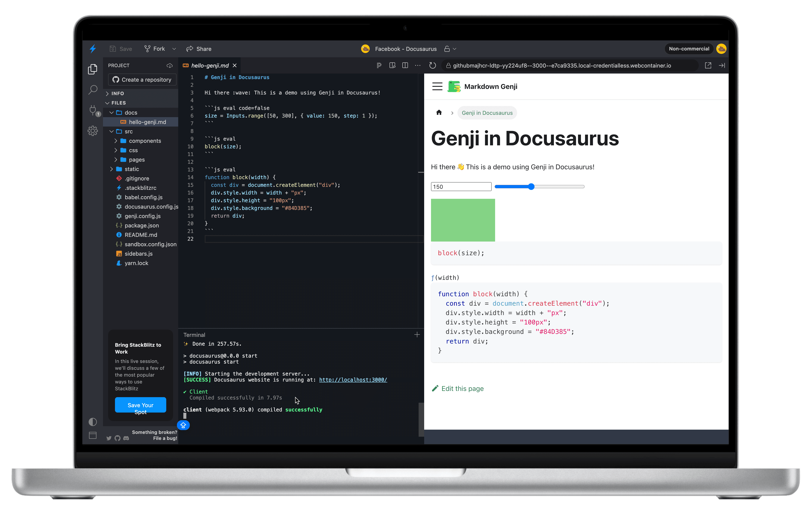
Task: Add a new terminal with the plus icon
Action: point(417,335)
